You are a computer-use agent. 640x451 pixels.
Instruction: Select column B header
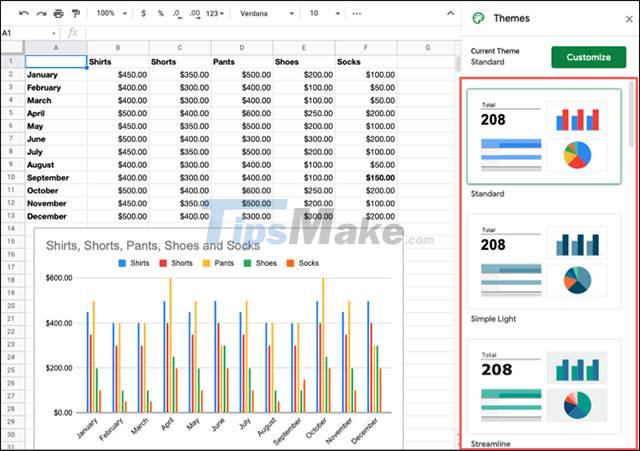click(118, 48)
